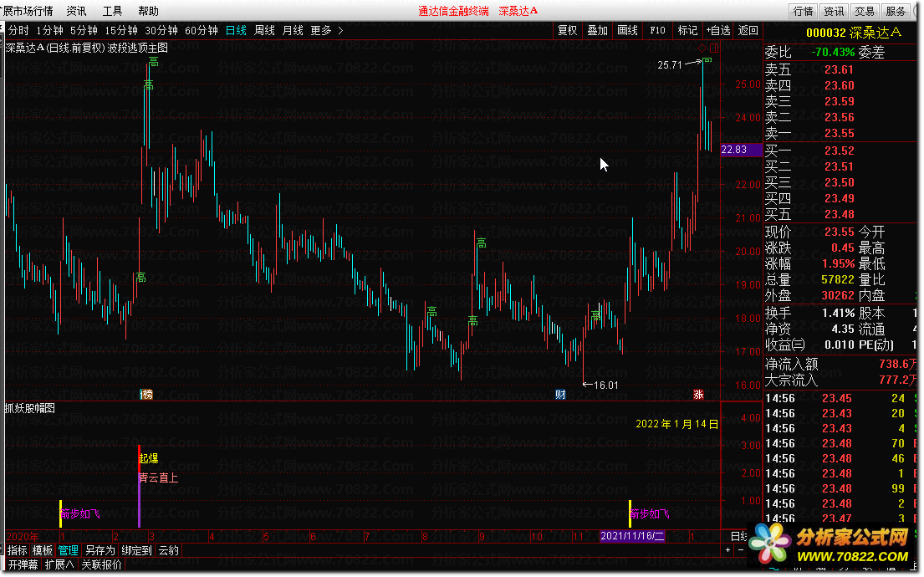Image resolution: width=924 pixels, height=577 pixels.
Task: Click the 绑定到 button
Action: click(x=136, y=550)
